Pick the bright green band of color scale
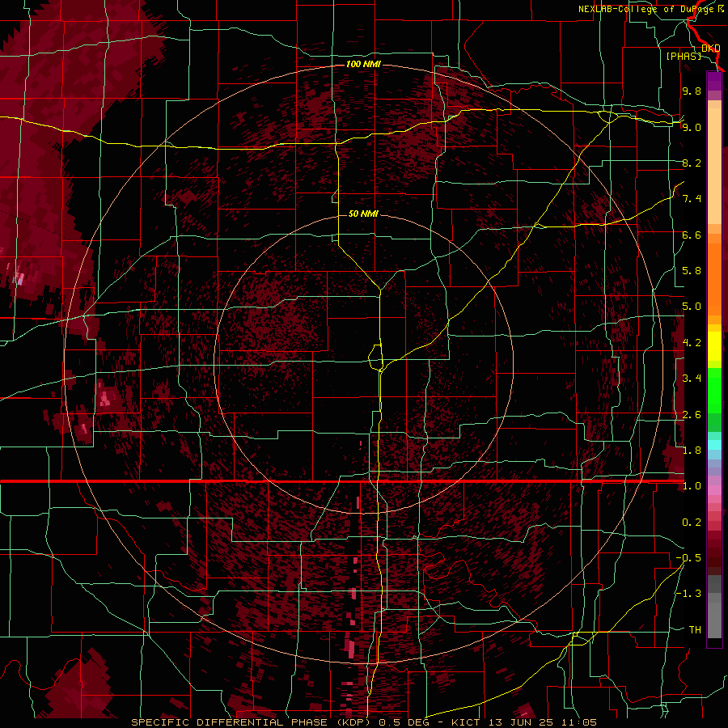The height and width of the screenshot is (728, 728). click(714, 390)
